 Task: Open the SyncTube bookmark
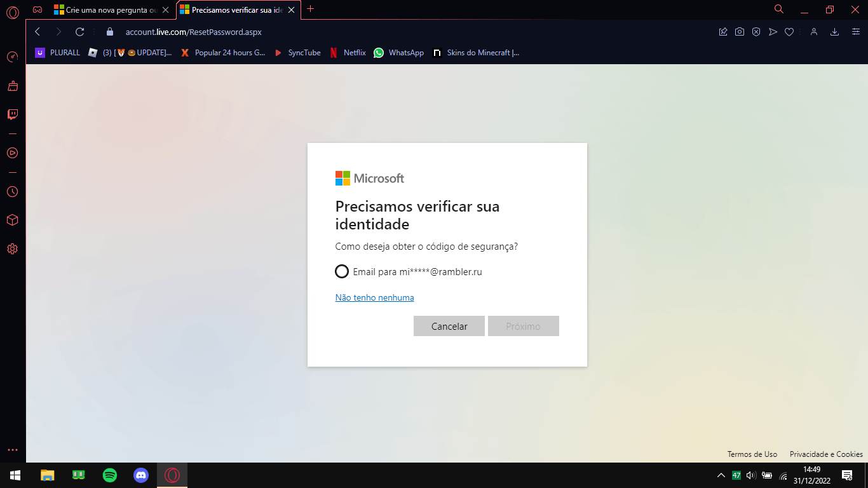(297, 53)
